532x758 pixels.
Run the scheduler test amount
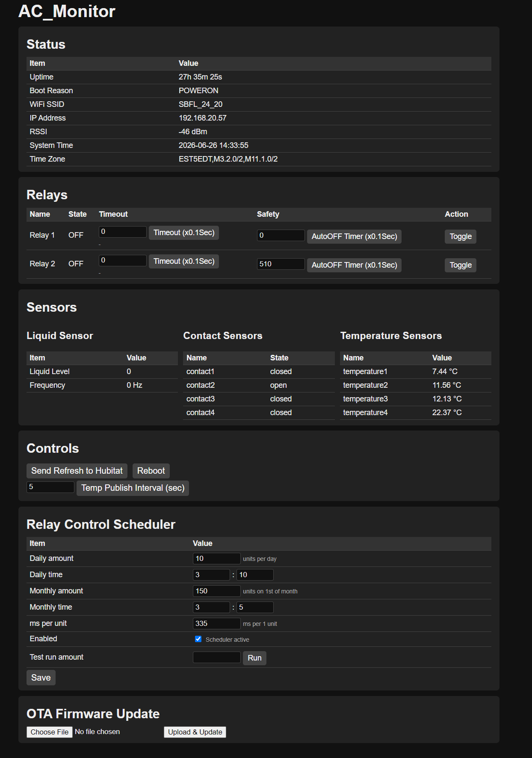[x=254, y=658]
